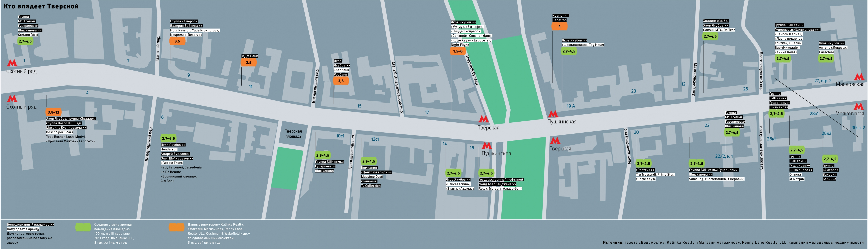868x249 pixels.
Task: Click the green 2,7–4,5 badge above Henderson
Action: click(168, 138)
